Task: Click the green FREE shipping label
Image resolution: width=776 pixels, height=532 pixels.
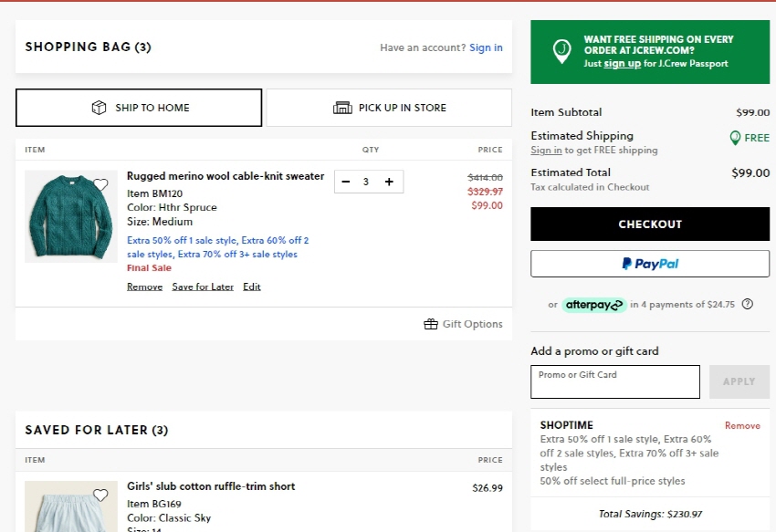Action: point(757,138)
